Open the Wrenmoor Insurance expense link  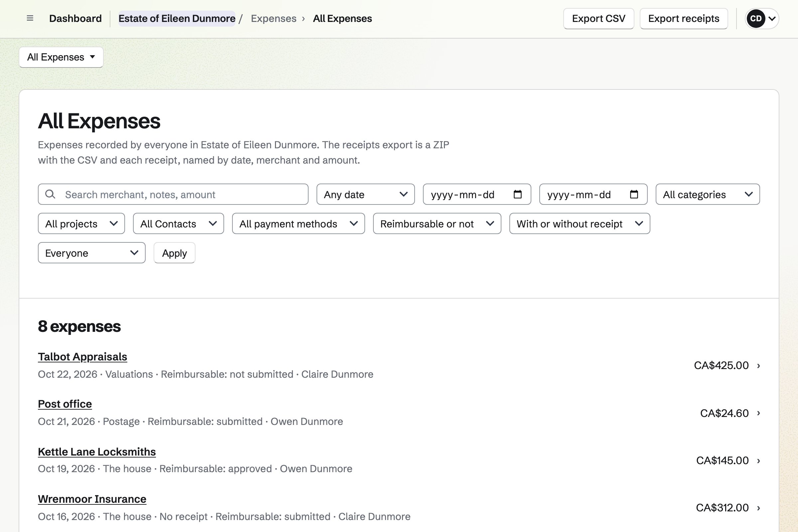pos(92,499)
